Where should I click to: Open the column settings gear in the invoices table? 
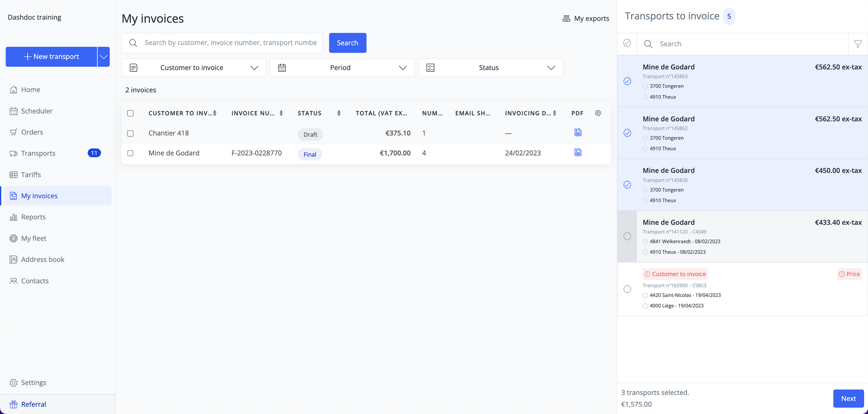(x=598, y=113)
